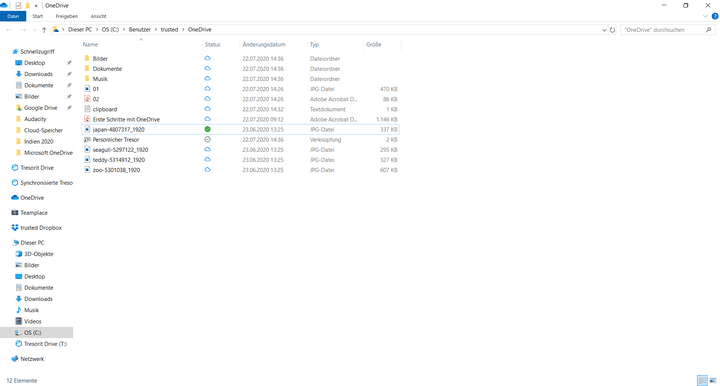Open the Ansicht ribbon tab
720x386 pixels.
tap(98, 16)
